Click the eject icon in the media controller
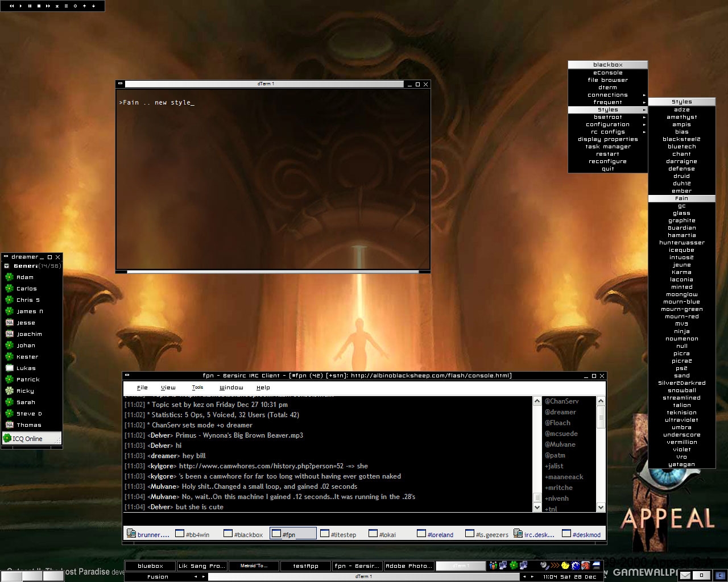The image size is (728, 582). click(x=57, y=6)
